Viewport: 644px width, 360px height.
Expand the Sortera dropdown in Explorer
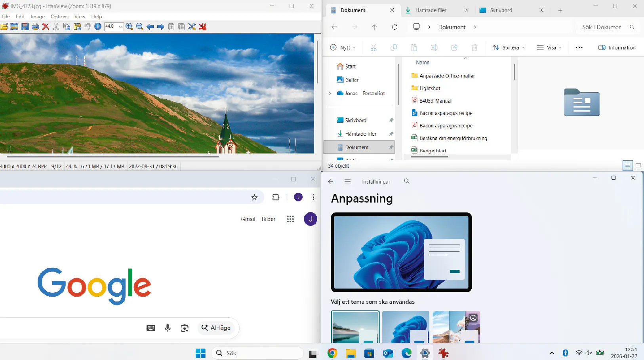pos(508,47)
